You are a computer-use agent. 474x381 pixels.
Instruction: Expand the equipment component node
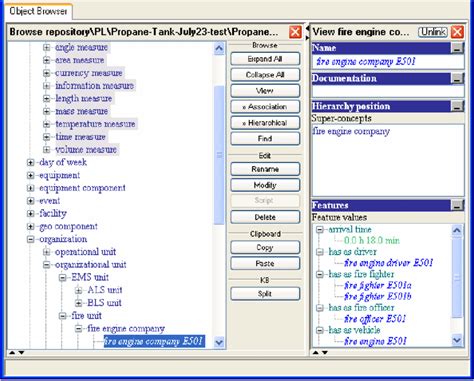[30, 188]
